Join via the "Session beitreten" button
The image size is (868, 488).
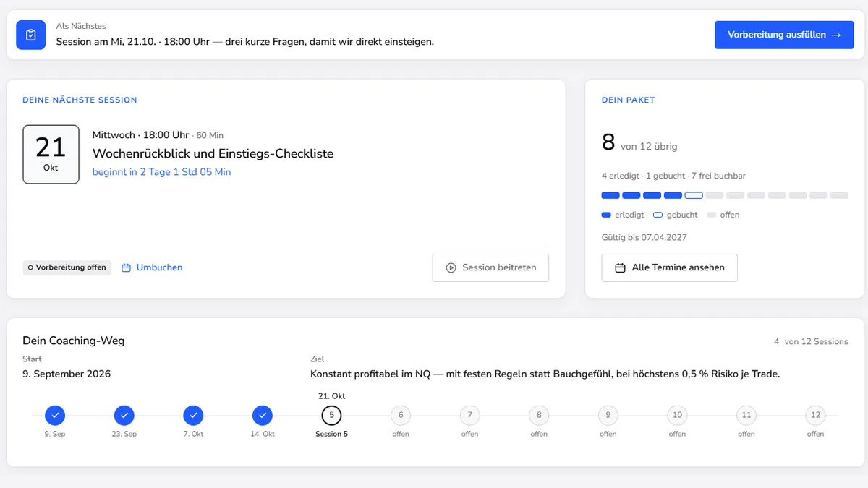490,267
